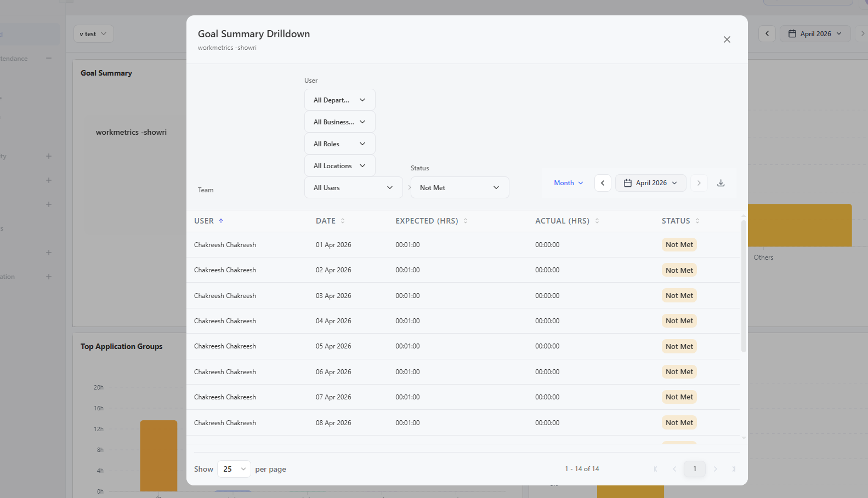Open the All Locations dropdown
The width and height of the screenshot is (868, 498).
(339, 165)
